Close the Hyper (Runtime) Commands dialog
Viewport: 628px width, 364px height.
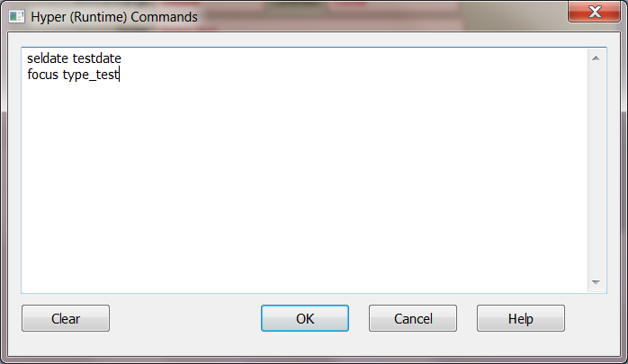pos(594,12)
